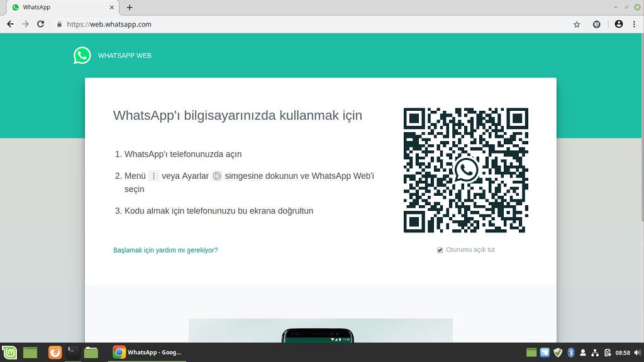Screen dimensions: 644x362
Task: Close the WhatsApp browser tab
Action: [x=112, y=8]
